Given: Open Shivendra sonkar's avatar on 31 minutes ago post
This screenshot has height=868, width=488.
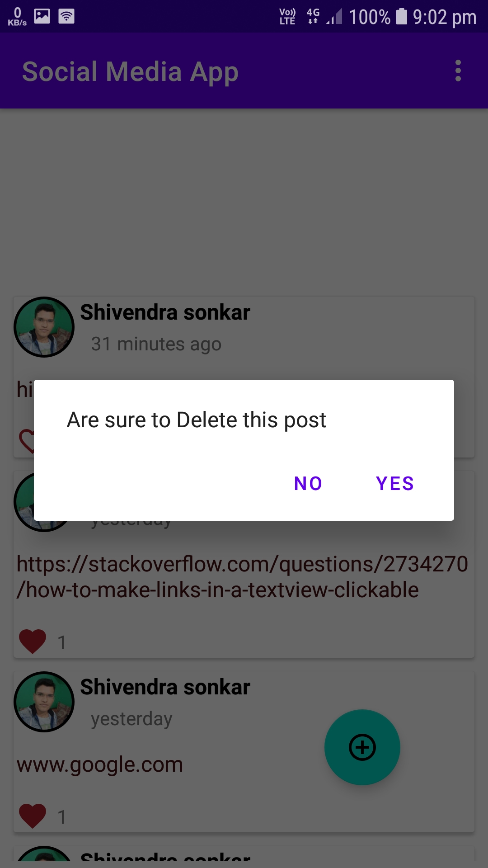Looking at the screenshot, I should pos(44,327).
